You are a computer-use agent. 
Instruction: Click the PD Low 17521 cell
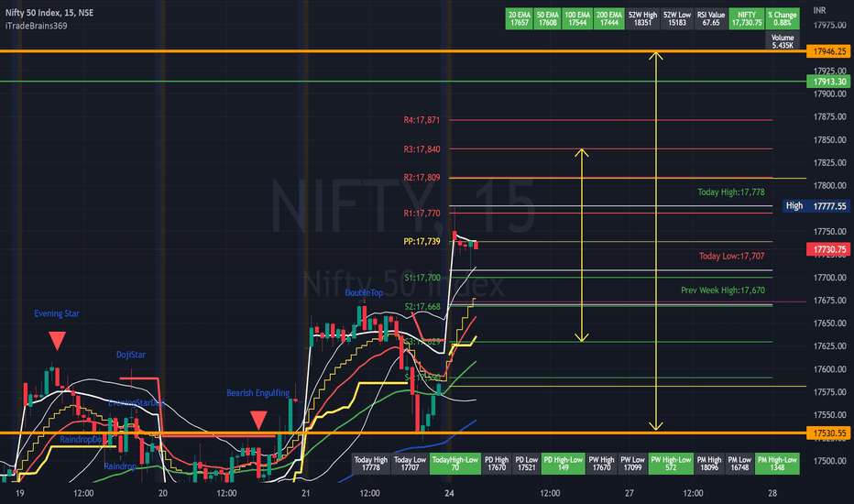pyautogui.click(x=526, y=464)
